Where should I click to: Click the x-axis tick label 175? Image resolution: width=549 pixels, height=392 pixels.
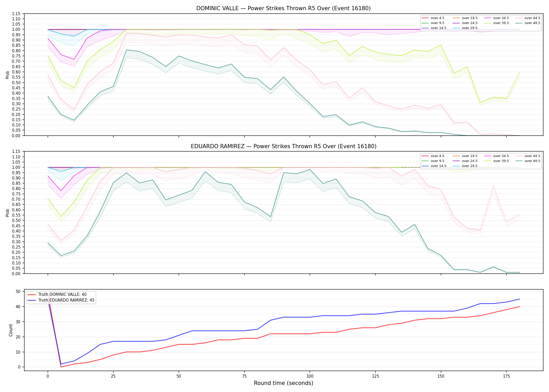(506, 376)
